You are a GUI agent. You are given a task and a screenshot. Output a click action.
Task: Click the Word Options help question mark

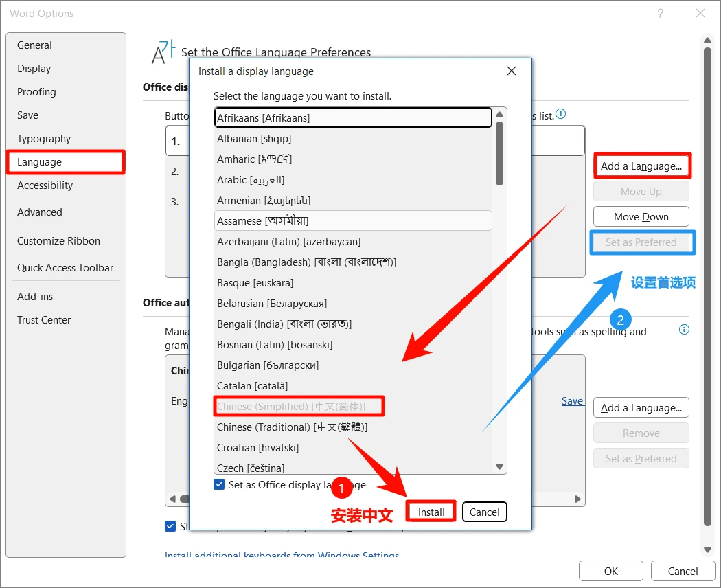(661, 13)
